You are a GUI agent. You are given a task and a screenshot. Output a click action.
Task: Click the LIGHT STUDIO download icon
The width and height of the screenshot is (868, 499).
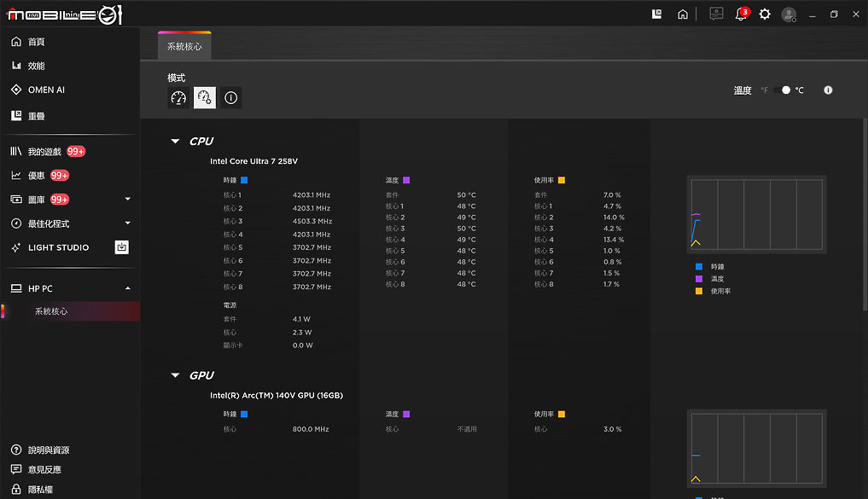coord(122,247)
